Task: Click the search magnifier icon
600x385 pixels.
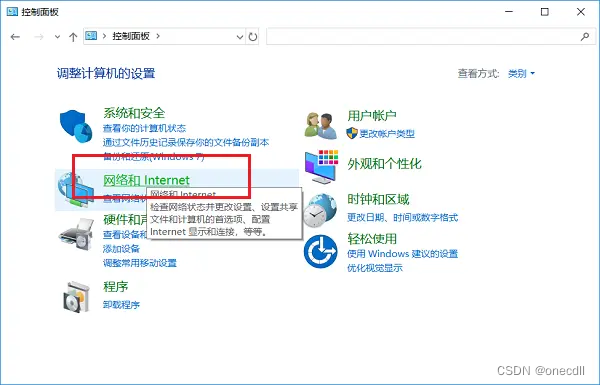Action: pyautogui.click(x=585, y=37)
